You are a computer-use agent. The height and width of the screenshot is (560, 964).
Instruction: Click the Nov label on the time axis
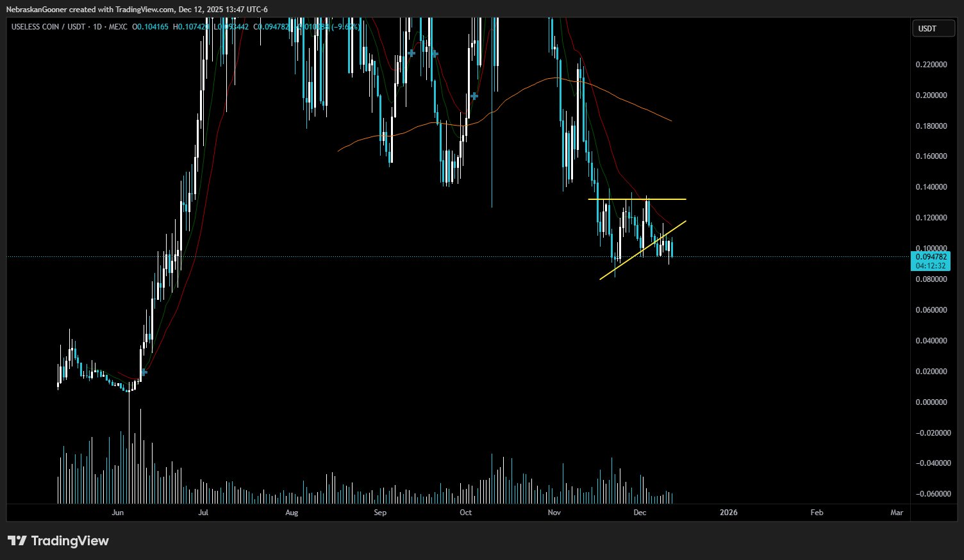(x=554, y=513)
